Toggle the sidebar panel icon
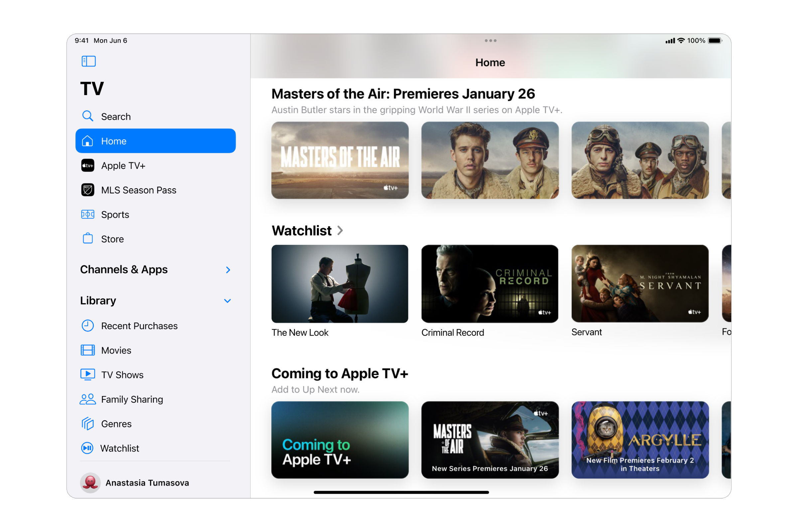 (x=88, y=62)
